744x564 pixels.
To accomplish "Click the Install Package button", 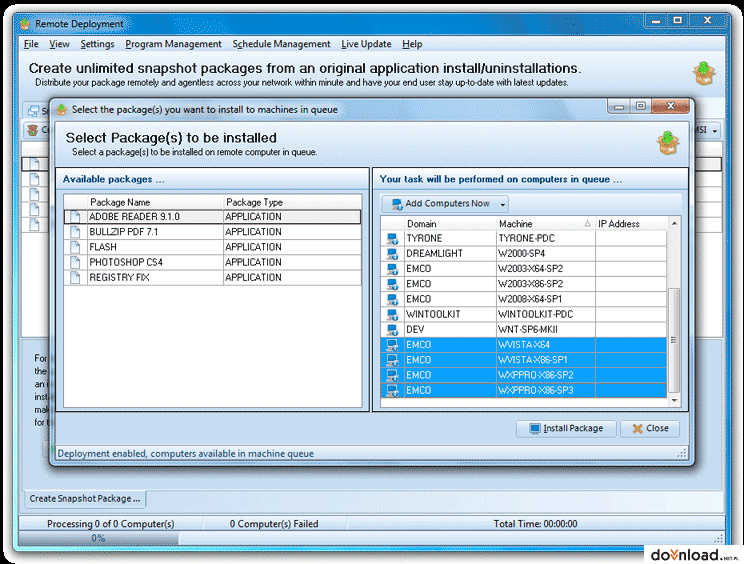I will (x=566, y=429).
